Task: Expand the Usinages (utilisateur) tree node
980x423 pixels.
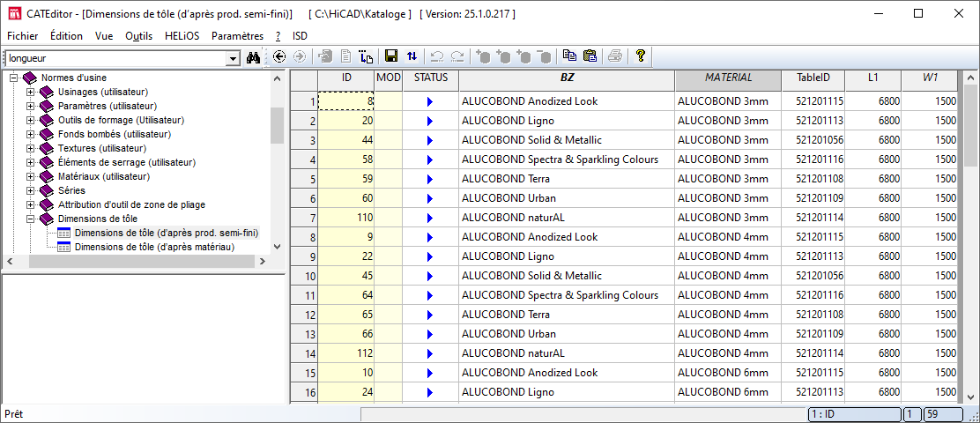Action: [x=30, y=92]
